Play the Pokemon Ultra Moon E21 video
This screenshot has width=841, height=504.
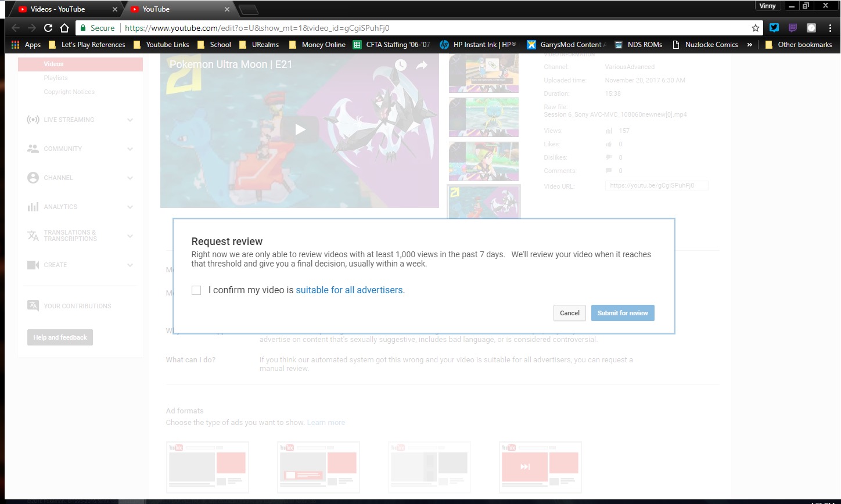[300, 129]
